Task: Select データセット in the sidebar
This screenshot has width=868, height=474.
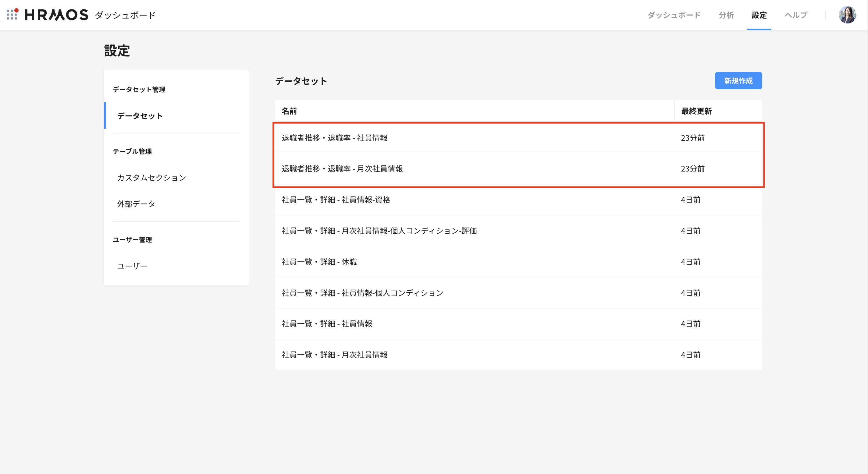Action: pyautogui.click(x=140, y=115)
